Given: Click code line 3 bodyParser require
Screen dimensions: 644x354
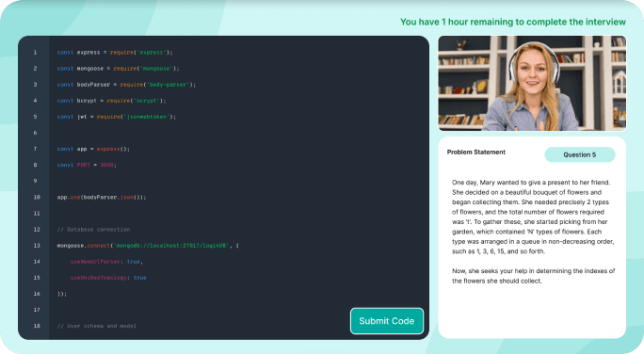Looking at the screenshot, I should (126, 85).
